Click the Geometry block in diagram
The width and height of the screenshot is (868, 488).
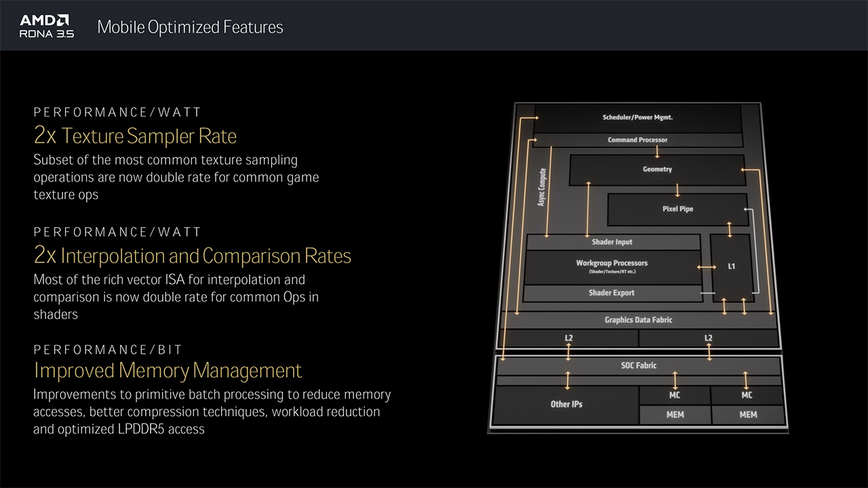pyautogui.click(x=657, y=169)
